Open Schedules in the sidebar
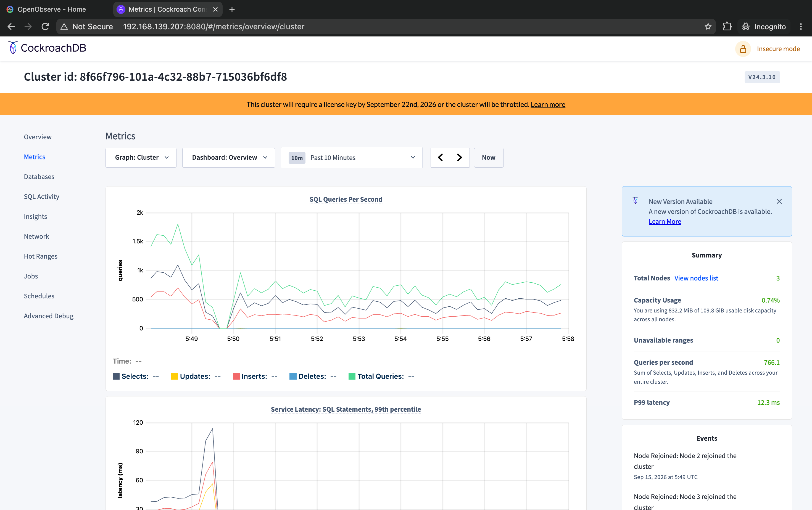Viewport: 812px width, 510px height. pyautogui.click(x=39, y=296)
